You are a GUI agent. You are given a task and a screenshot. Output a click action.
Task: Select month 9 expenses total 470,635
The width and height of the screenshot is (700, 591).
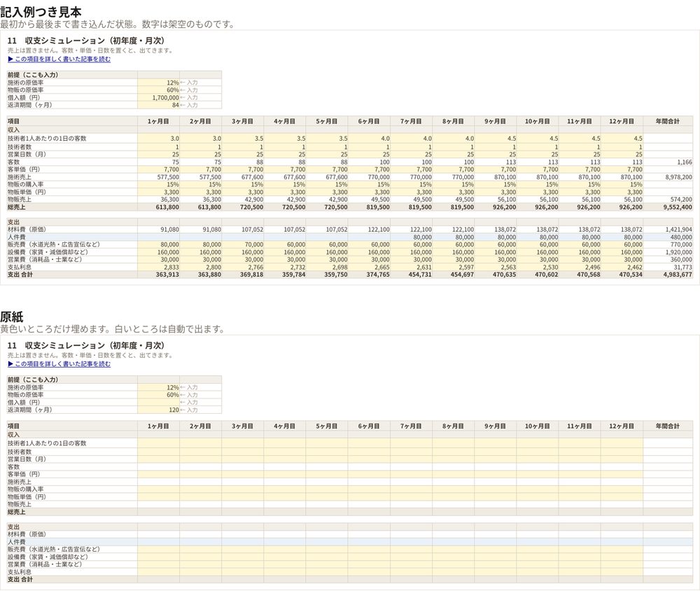pos(496,274)
